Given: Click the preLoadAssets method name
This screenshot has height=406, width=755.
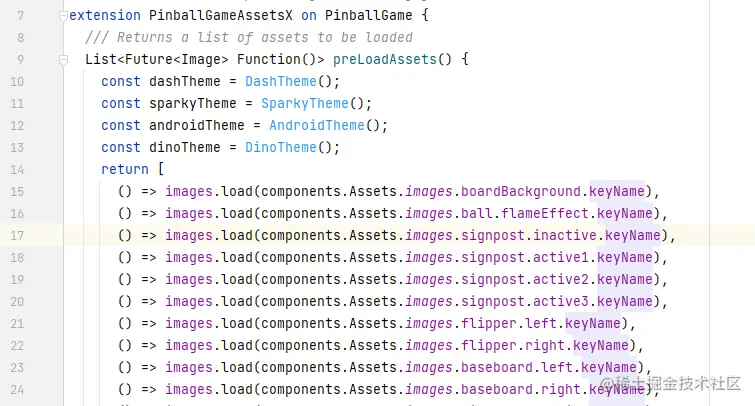Looking at the screenshot, I should point(385,60).
